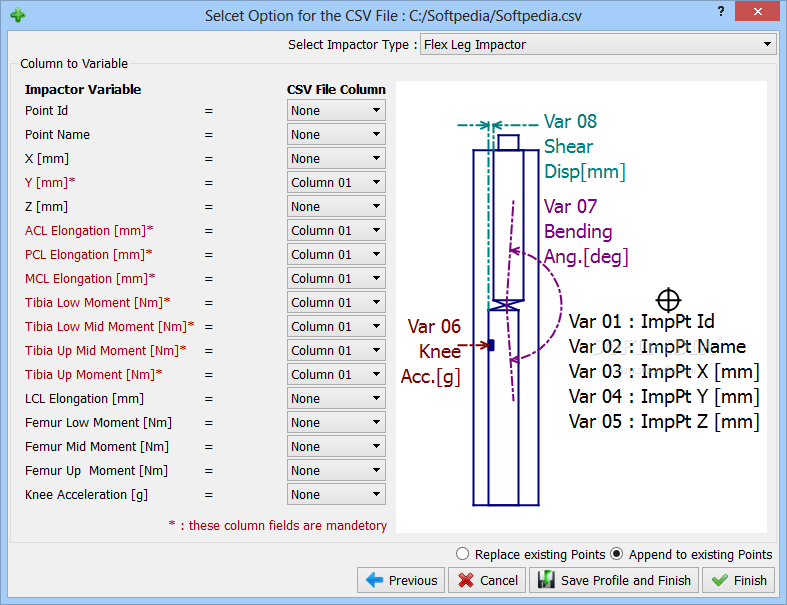The image size is (787, 605).
Task: Click the 'ACL Elongation [mm]*' label
Action: (x=89, y=230)
